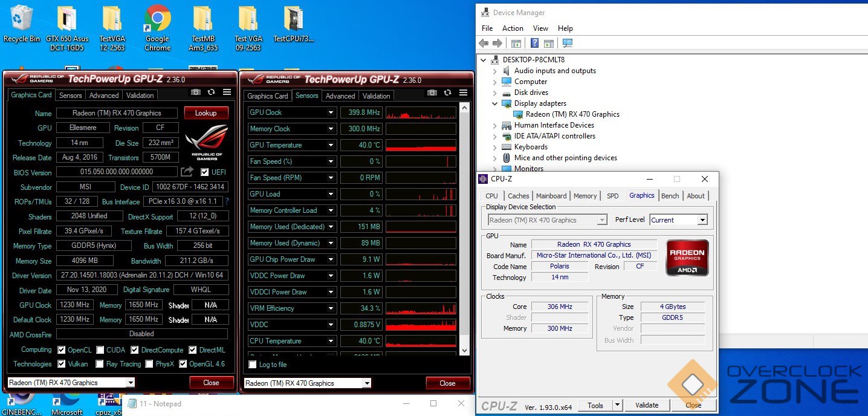Click the BIOS export share icon
The image size is (868, 416).
point(186,172)
